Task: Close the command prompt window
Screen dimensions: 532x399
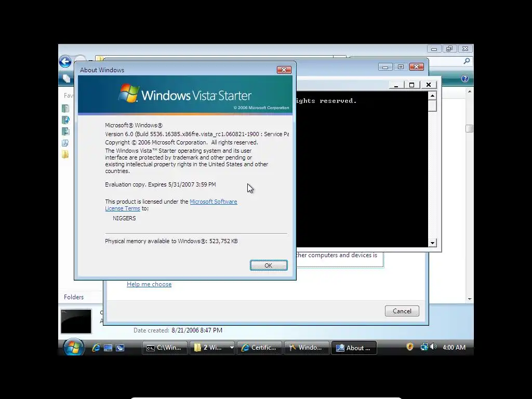Action: click(429, 85)
